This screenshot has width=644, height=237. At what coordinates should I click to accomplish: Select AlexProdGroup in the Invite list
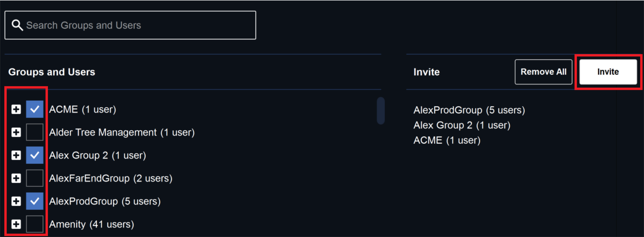point(469,110)
